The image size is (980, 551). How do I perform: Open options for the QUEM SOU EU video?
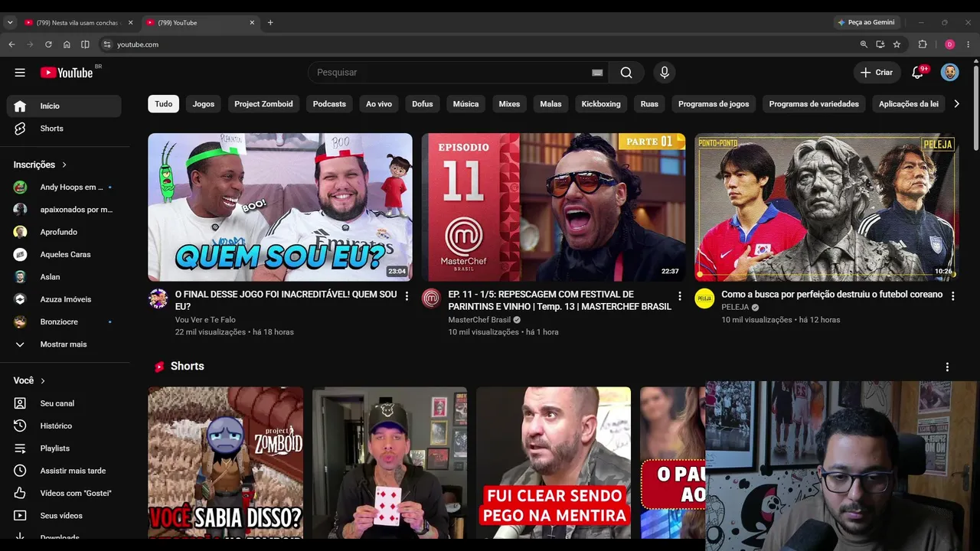click(407, 296)
